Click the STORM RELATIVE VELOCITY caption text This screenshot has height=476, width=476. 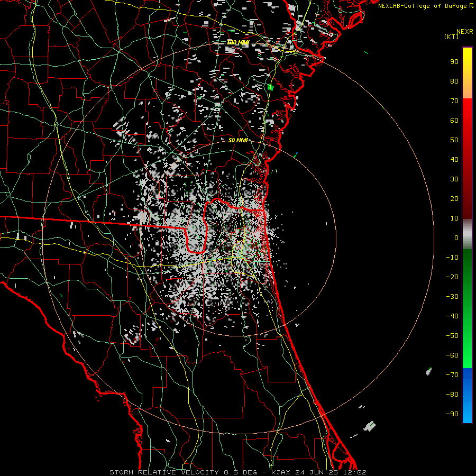(164, 472)
